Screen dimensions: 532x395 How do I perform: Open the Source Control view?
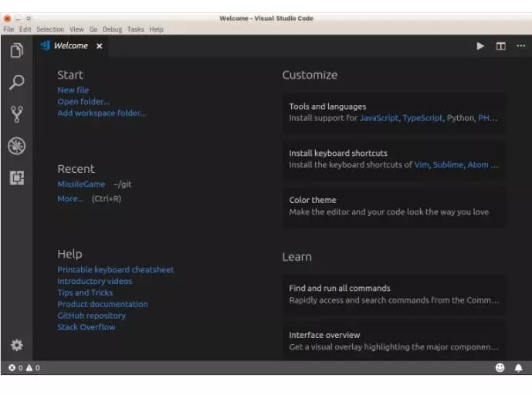pos(17,114)
